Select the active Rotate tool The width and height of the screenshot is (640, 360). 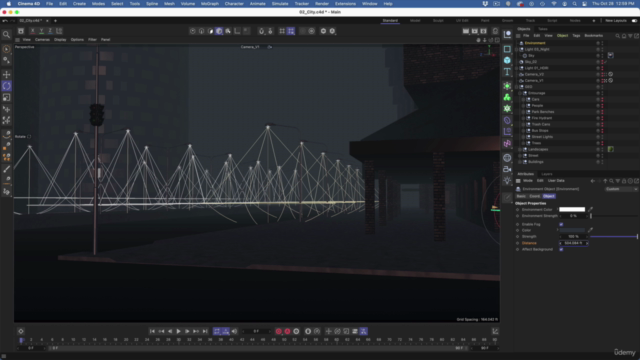click(x=7, y=86)
